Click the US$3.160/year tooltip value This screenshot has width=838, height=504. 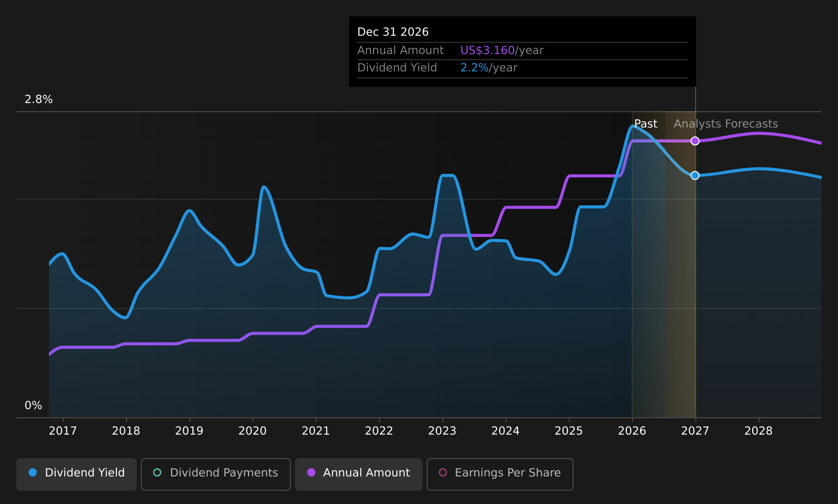click(502, 51)
